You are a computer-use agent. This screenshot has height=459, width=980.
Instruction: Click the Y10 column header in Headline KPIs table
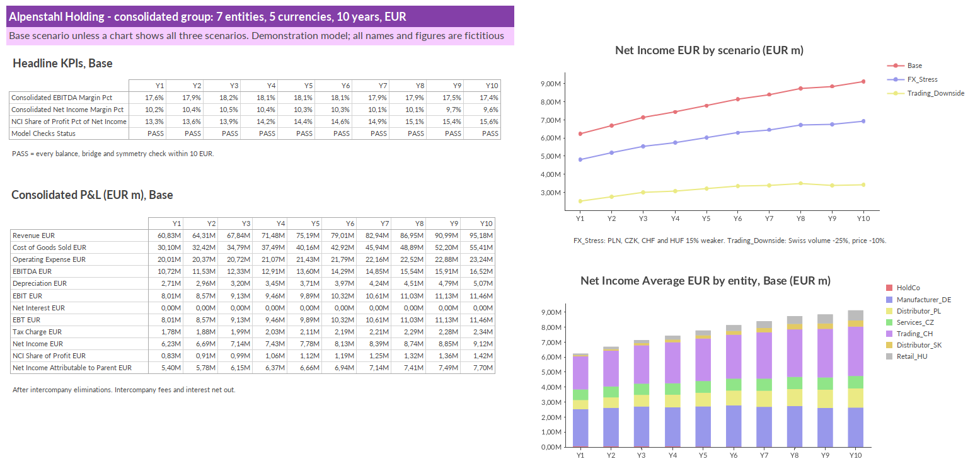point(482,86)
